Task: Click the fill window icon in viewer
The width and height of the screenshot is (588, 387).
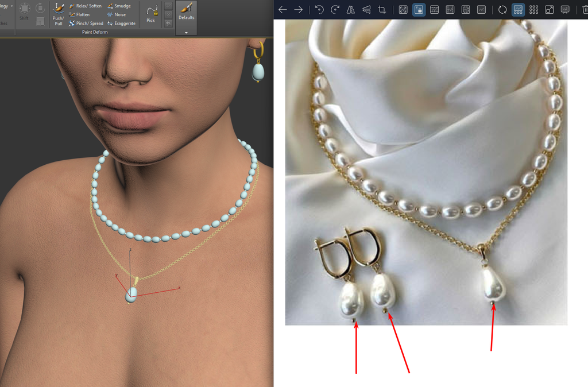Action: (466, 9)
